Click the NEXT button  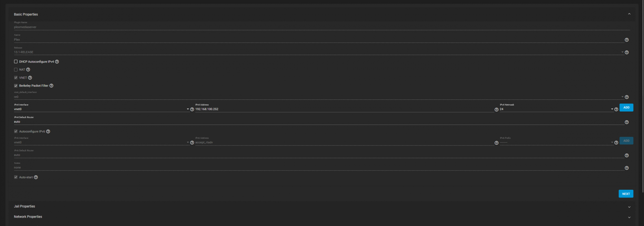626,194
